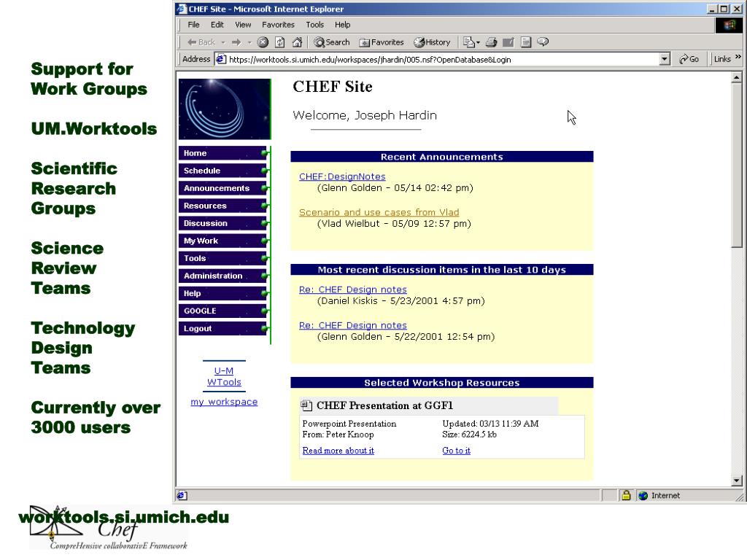The width and height of the screenshot is (747, 560).
Task: Open Schedule in the site navigation
Action: tap(223, 171)
